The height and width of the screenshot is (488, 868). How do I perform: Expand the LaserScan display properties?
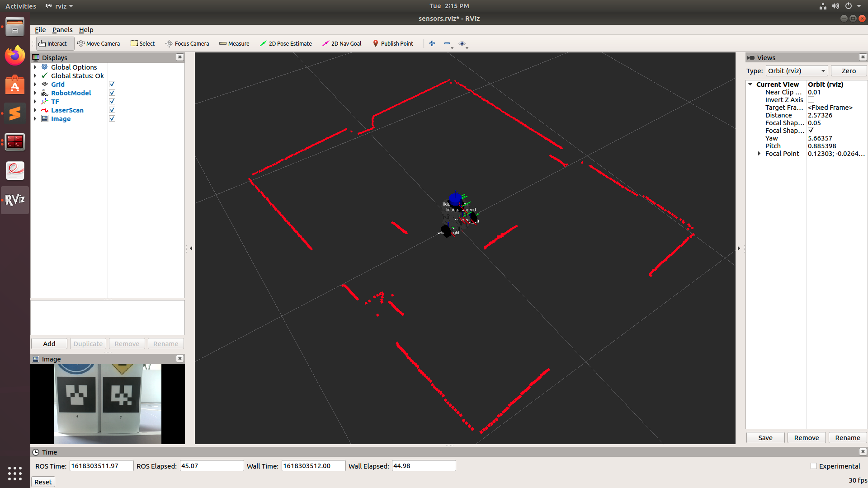click(35, 110)
